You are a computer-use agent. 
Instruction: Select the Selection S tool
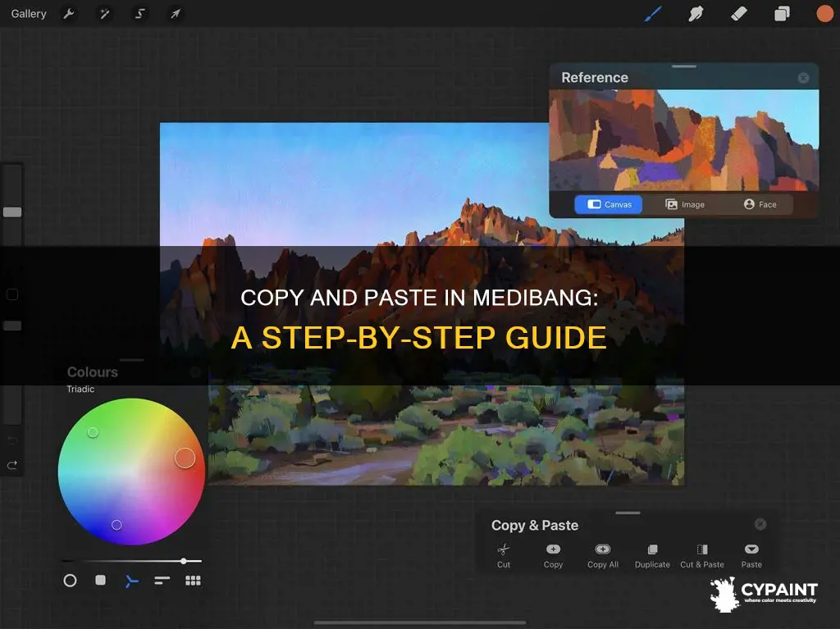139,14
